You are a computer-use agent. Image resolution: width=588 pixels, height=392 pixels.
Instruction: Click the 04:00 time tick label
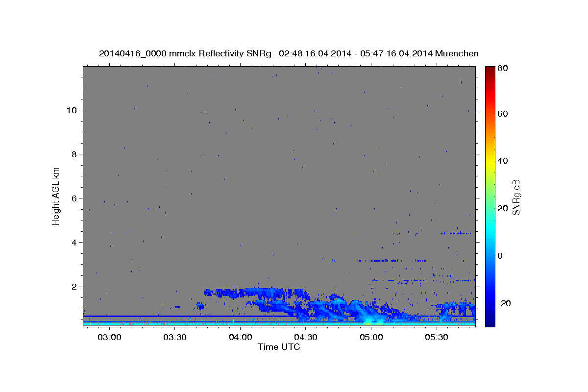(240, 338)
